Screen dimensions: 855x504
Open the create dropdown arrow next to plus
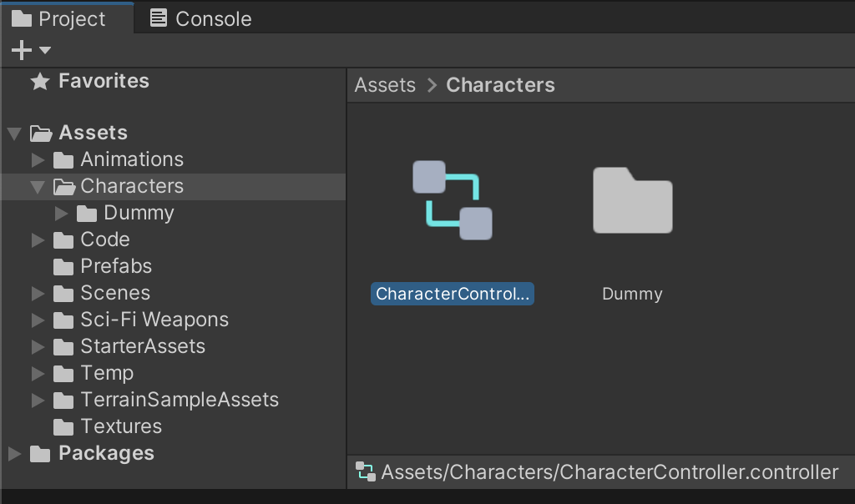tap(45, 51)
